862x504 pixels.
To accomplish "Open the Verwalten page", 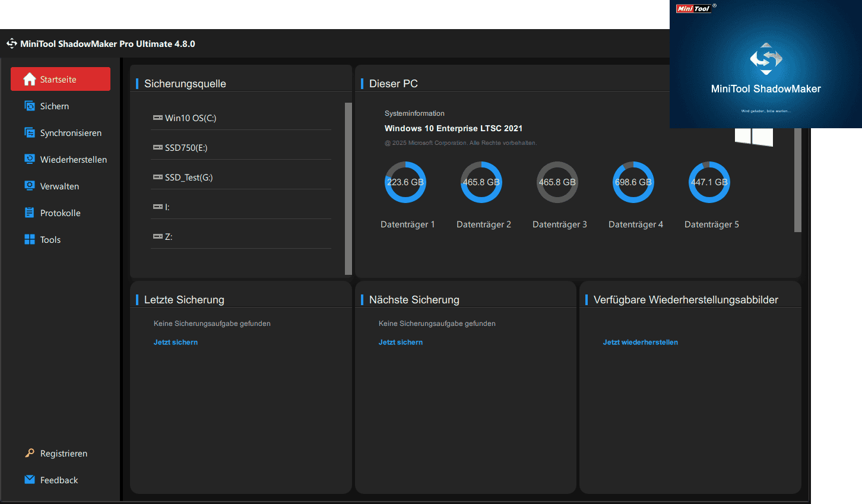I will [61, 186].
